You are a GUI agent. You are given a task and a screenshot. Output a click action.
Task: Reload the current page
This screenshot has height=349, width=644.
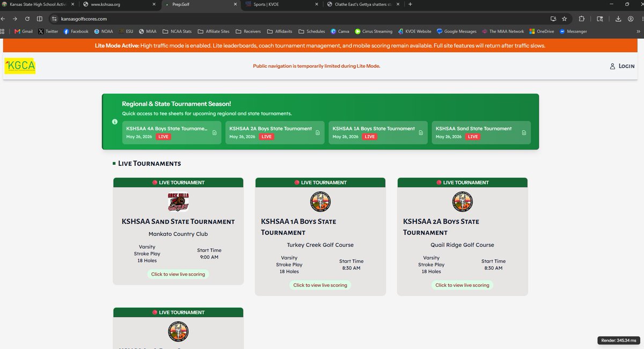(27, 18)
